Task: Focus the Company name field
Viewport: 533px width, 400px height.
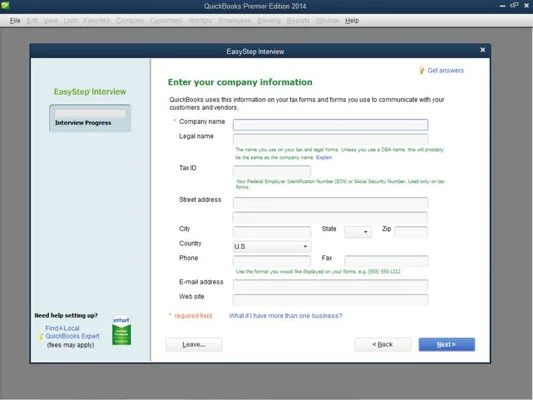Action: 330,125
